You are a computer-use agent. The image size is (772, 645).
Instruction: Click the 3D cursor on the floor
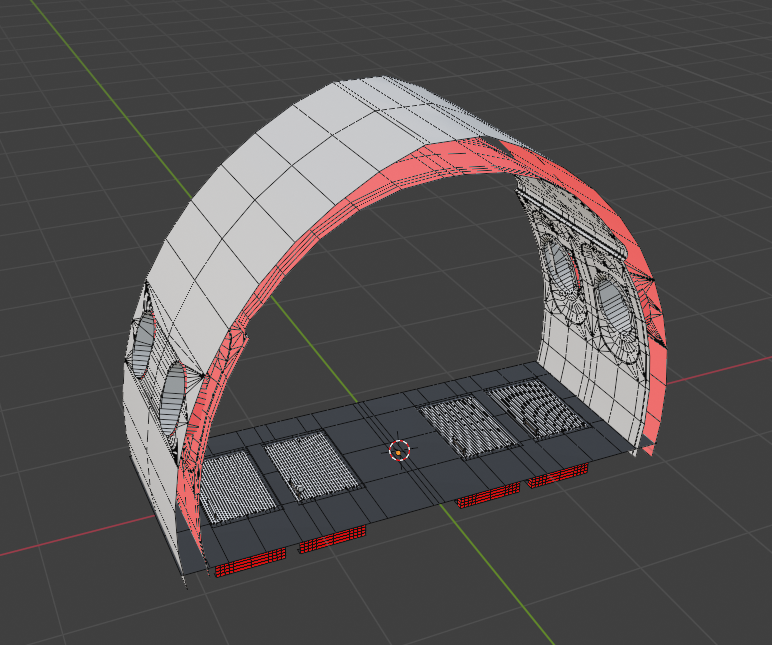tap(399, 451)
